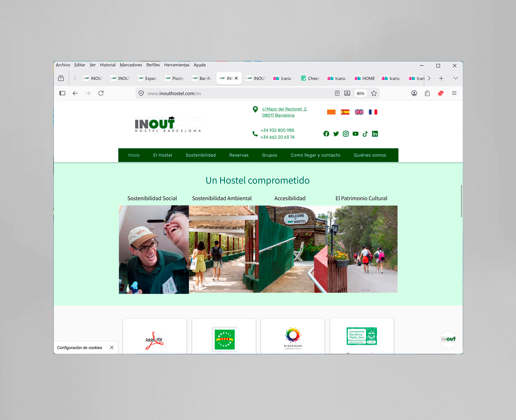Toggle reader view in the address bar
Image resolution: width=516 pixels, height=420 pixels.
pos(337,93)
